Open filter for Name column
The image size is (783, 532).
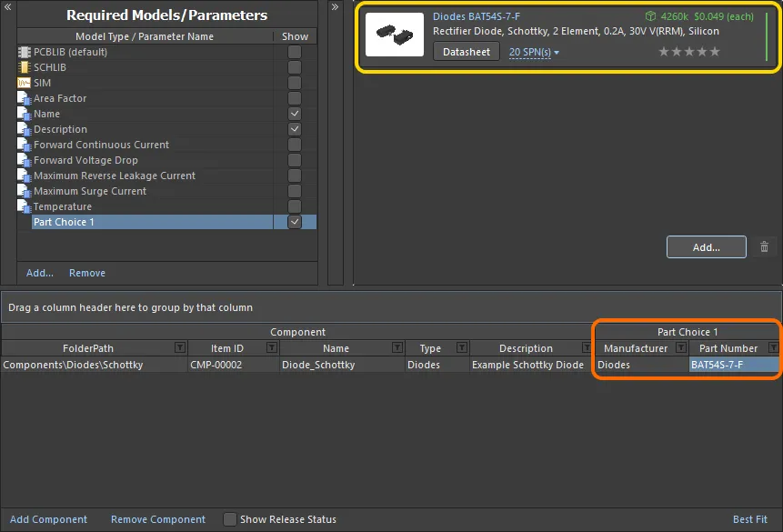(x=397, y=347)
